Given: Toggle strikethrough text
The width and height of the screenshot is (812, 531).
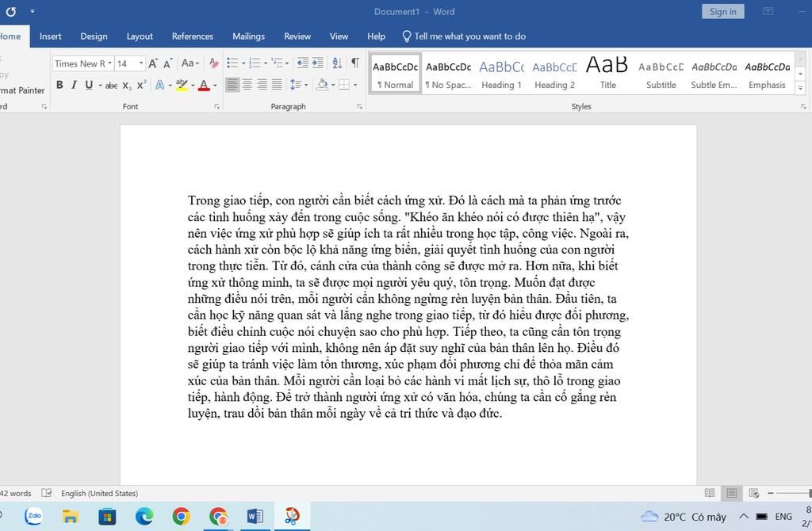Looking at the screenshot, I should [111, 86].
